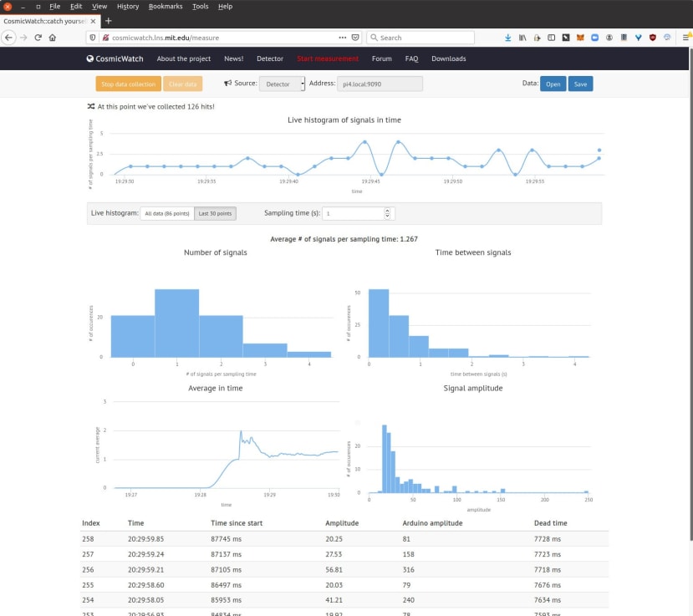The image size is (693, 616).
Task: Open the Firefox hamburger menu
Action: point(687,38)
